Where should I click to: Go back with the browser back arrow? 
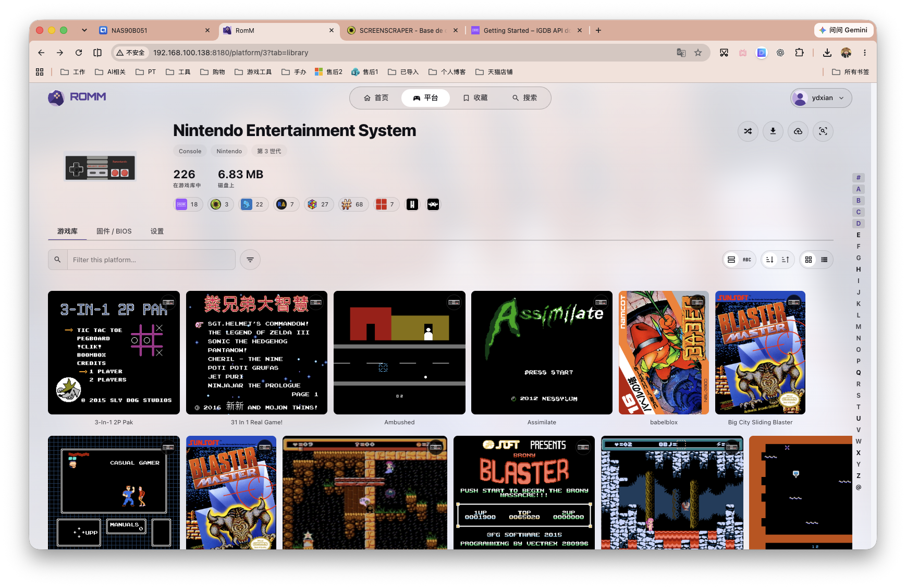41,53
